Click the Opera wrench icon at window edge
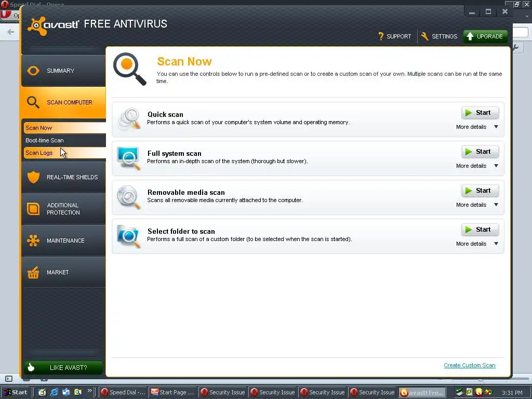Screen dimensions: 532x399 click(x=517, y=48)
